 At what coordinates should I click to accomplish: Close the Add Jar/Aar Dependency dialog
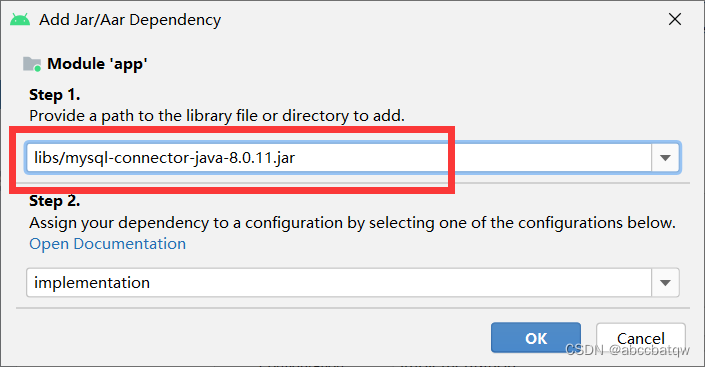[x=675, y=19]
